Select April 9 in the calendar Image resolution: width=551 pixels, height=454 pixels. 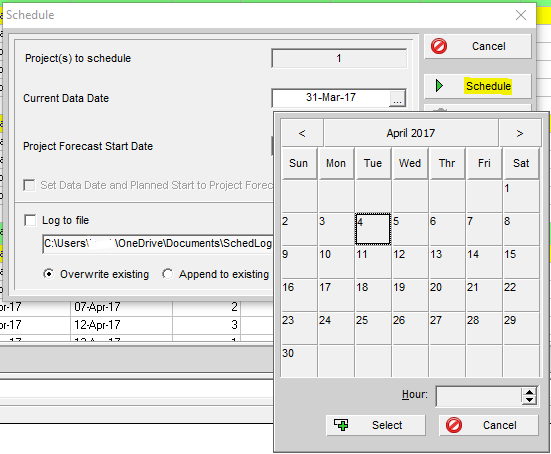coord(299,262)
